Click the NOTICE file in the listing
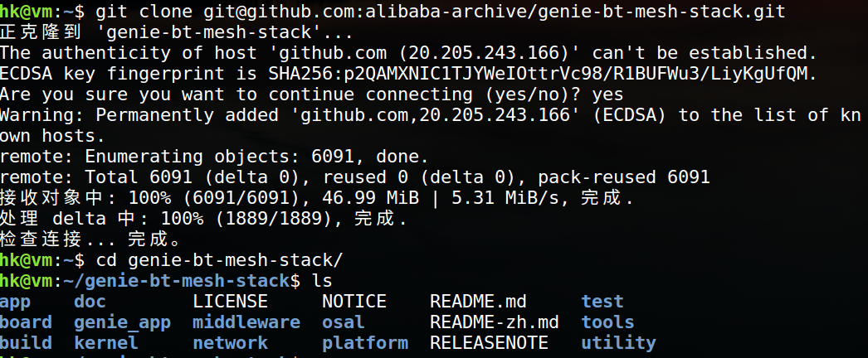868x358 pixels. (x=354, y=302)
